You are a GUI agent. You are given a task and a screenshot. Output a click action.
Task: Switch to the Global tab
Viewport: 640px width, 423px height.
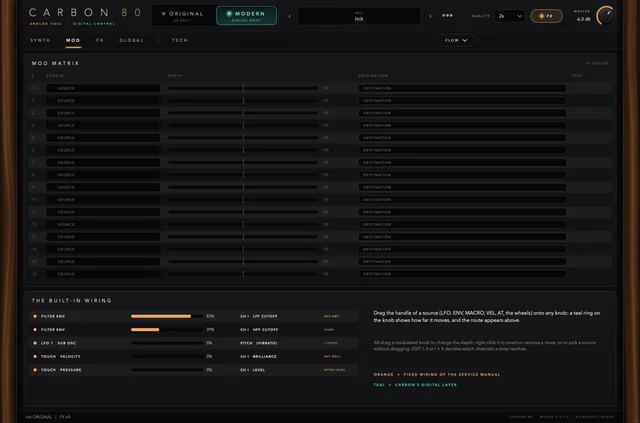point(131,40)
